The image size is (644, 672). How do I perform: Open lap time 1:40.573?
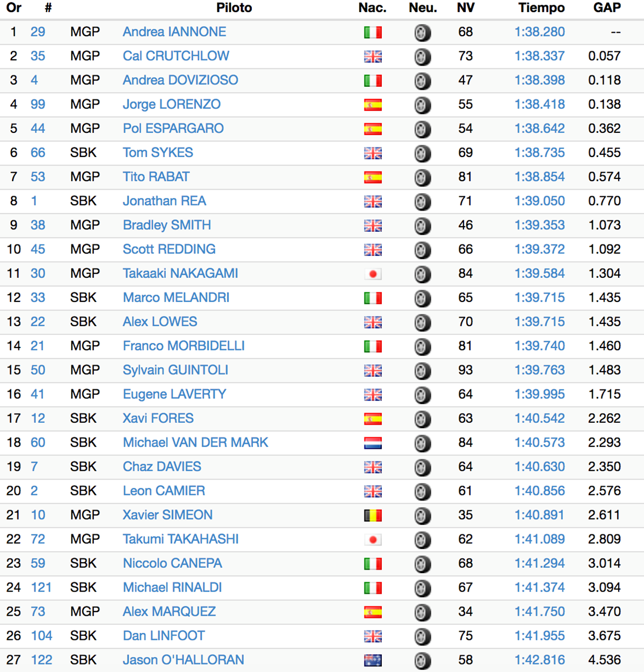539,442
